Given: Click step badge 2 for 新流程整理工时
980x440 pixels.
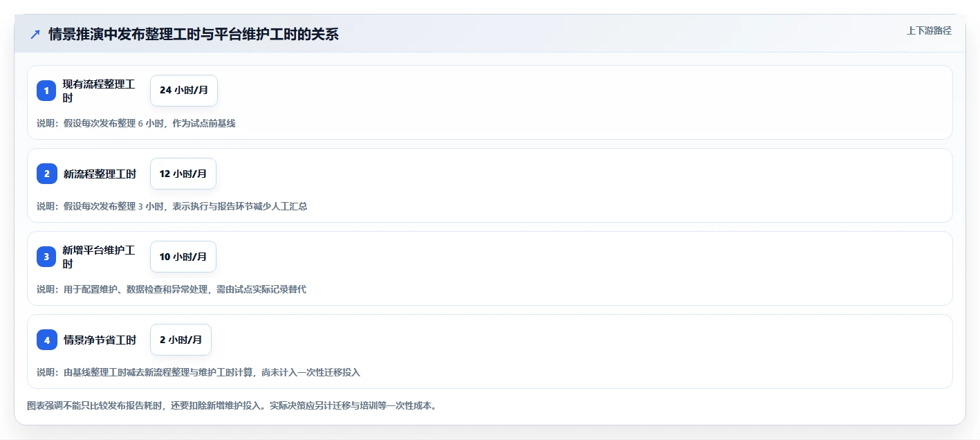Looking at the screenshot, I should coord(46,174).
